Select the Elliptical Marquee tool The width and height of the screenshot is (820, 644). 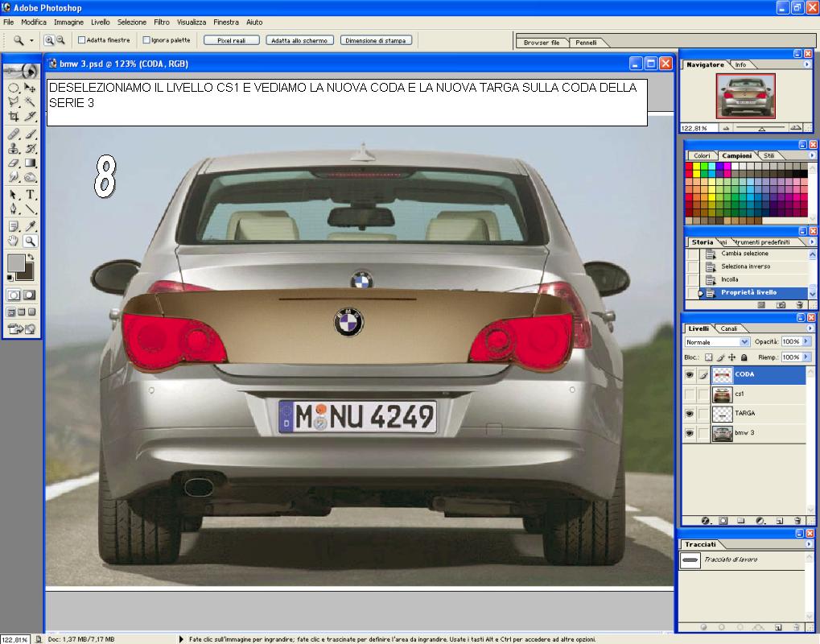tap(14, 88)
